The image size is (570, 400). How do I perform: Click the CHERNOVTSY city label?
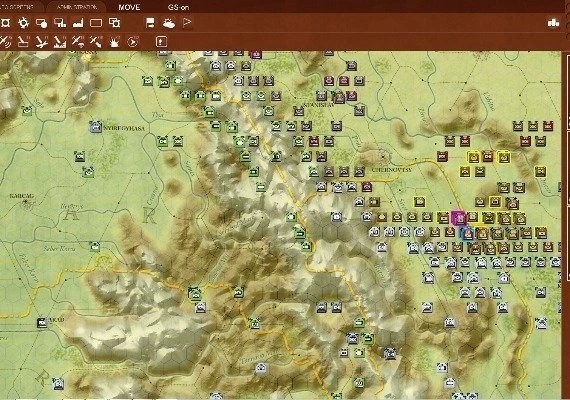[392, 170]
